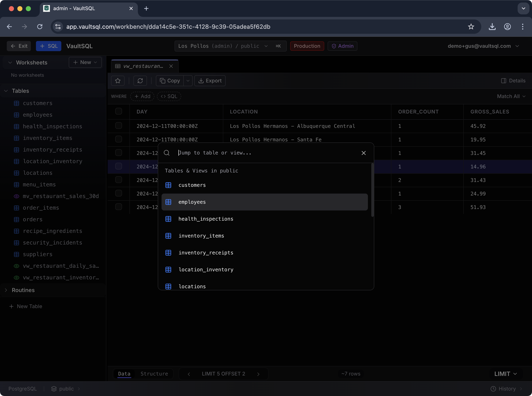Open the New worksheet dropdown
This screenshot has width=532, height=396.
(x=85, y=62)
